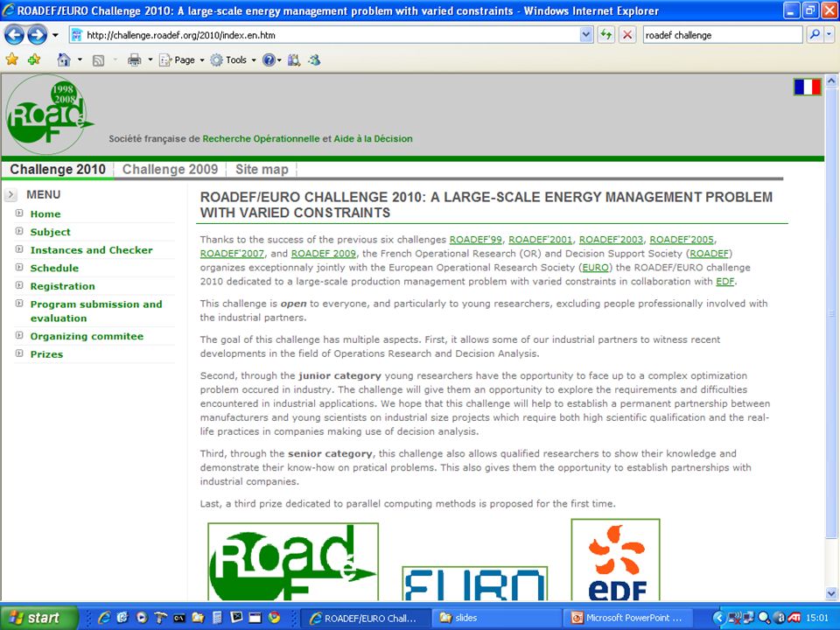Go back with the browser Back arrow
Screen dimensions: 840x630
coord(14,35)
